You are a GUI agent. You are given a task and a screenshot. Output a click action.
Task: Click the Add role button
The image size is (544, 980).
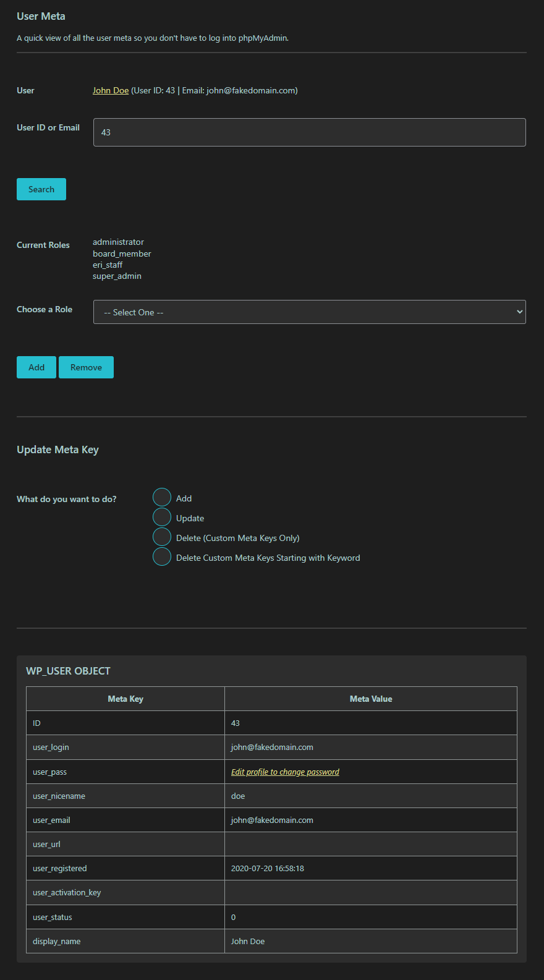pyautogui.click(x=36, y=367)
